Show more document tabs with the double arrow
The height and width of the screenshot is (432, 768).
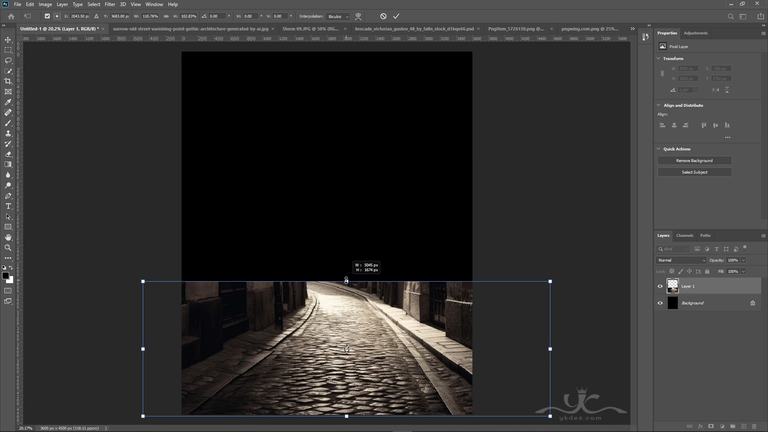click(x=632, y=29)
